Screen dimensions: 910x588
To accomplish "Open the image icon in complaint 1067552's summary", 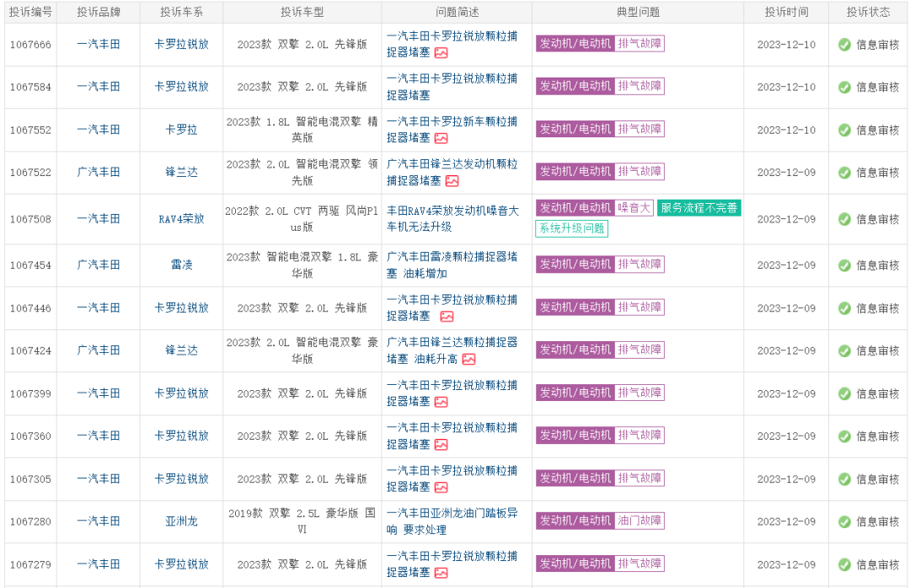I will click(x=441, y=138).
